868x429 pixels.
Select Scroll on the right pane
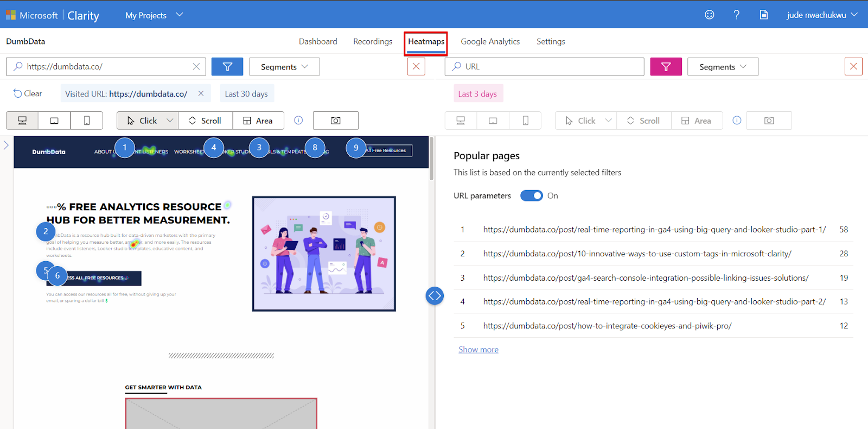(644, 121)
